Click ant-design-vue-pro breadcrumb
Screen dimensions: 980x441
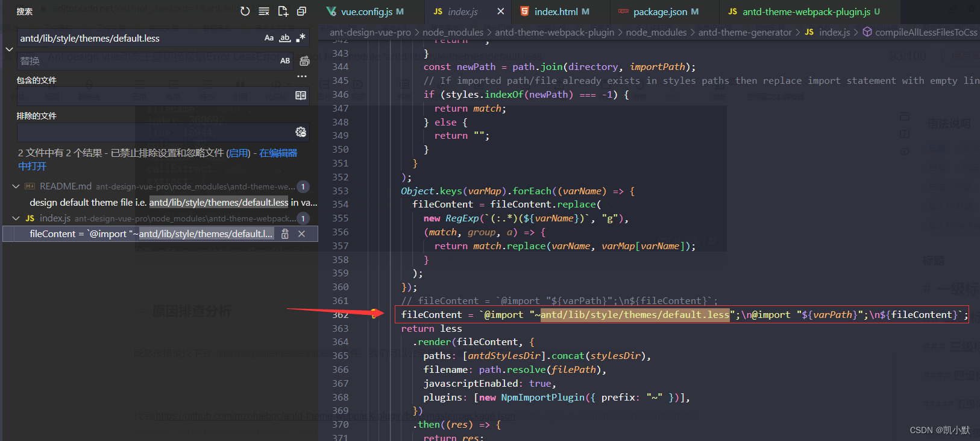pyautogui.click(x=370, y=33)
